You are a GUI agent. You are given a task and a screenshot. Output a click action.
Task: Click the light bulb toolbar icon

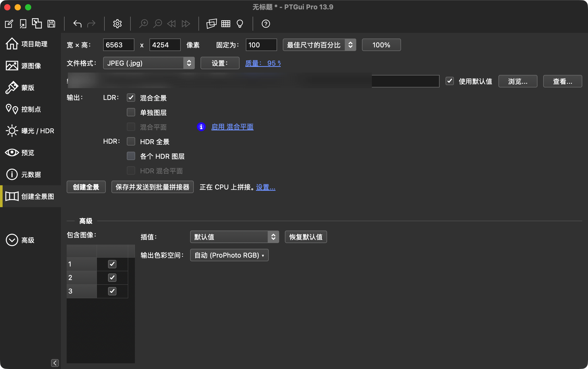point(240,24)
